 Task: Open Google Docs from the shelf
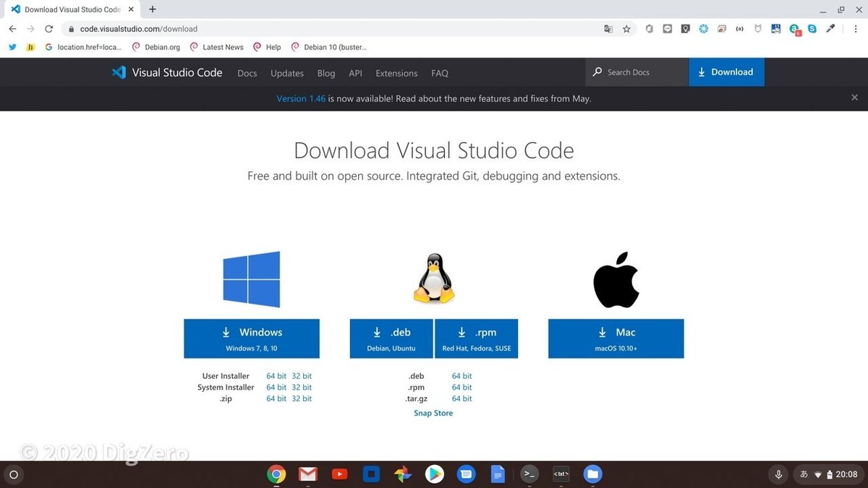498,474
